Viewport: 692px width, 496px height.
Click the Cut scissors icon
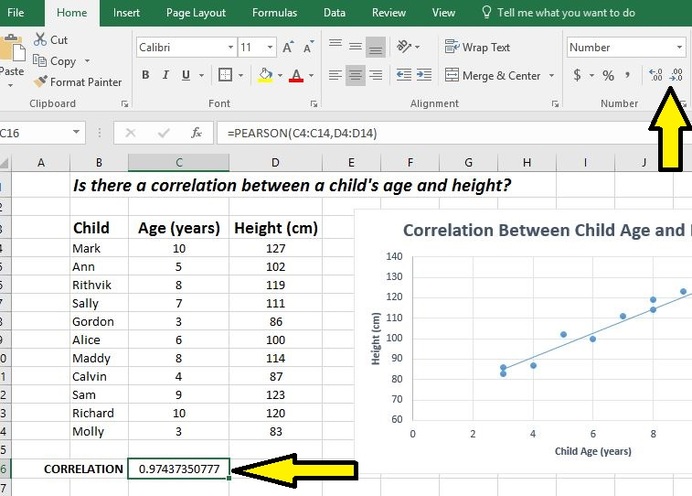39,40
